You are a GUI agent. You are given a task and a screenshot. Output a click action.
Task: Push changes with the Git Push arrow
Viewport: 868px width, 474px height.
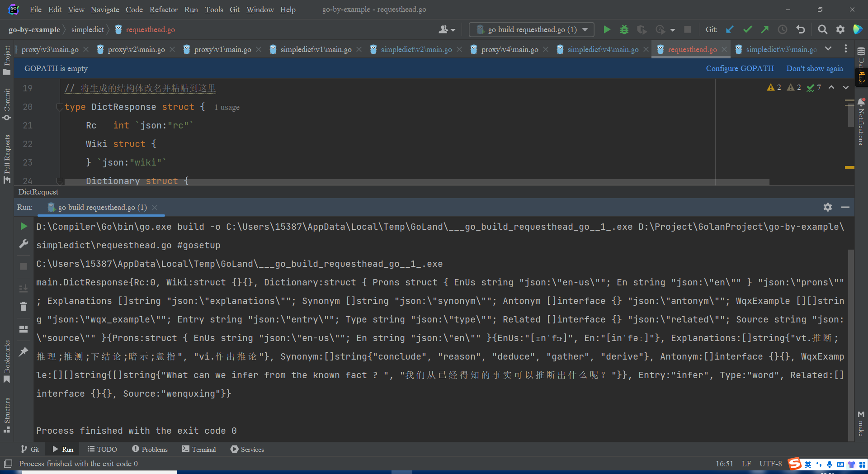[x=765, y=30]
